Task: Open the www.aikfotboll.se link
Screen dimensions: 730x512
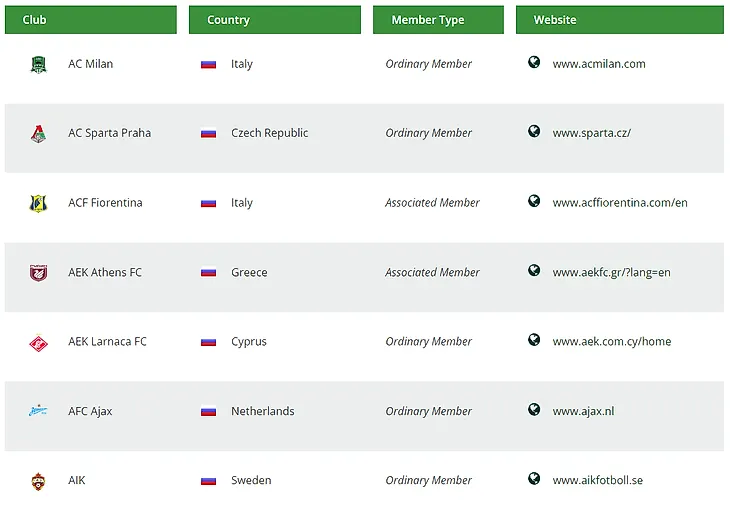Action: [598, 480]
